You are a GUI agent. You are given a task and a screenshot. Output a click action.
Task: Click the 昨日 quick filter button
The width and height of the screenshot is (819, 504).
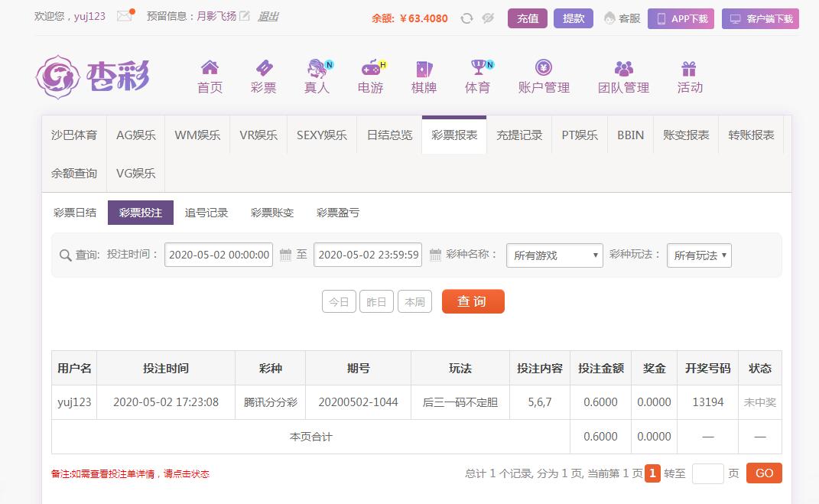tap(376, 302)
